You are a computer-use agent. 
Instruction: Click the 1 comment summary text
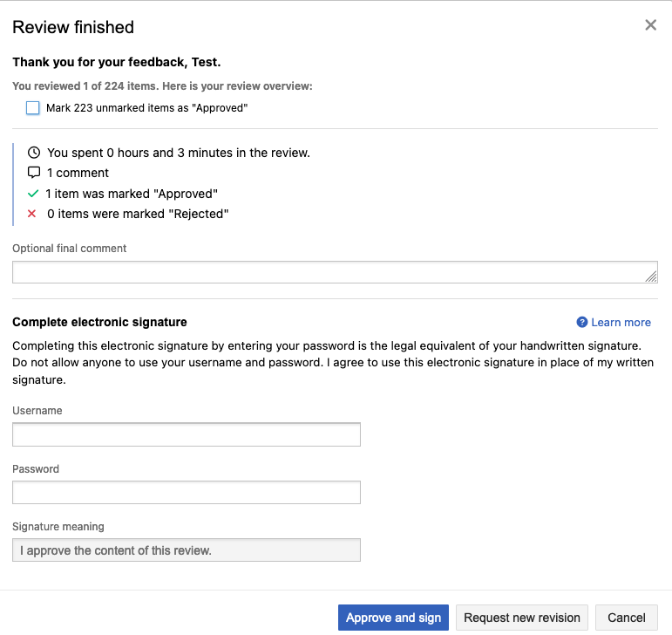point(78,173)
